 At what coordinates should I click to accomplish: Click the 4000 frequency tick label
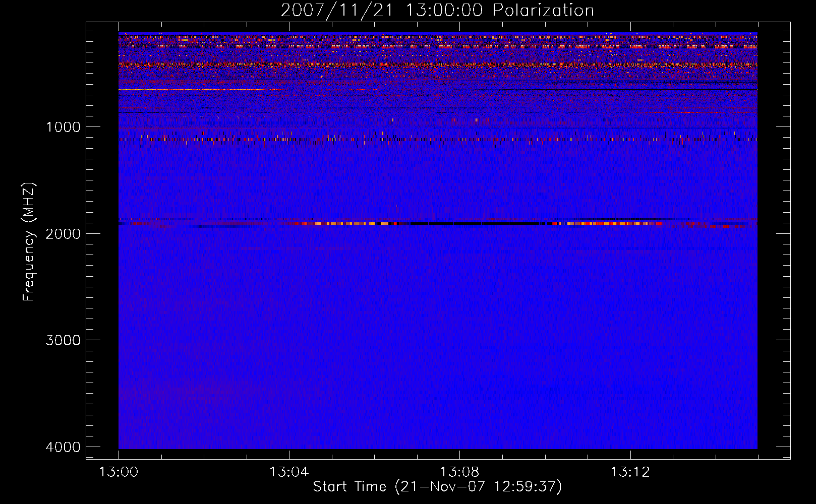[x=63, y=447]
